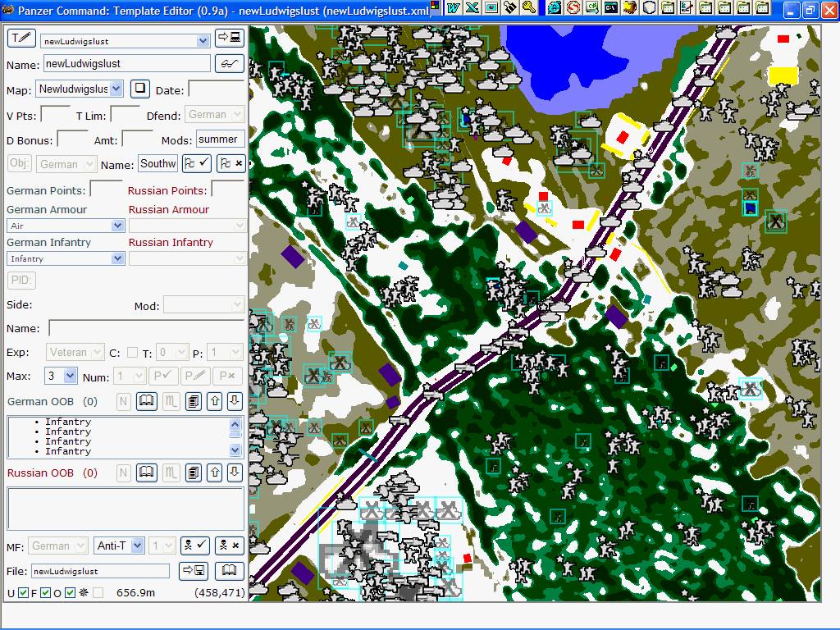840x630 pixels.
Task: Click last visible Infantry entry in German OOB
Action: pos(68,451)
